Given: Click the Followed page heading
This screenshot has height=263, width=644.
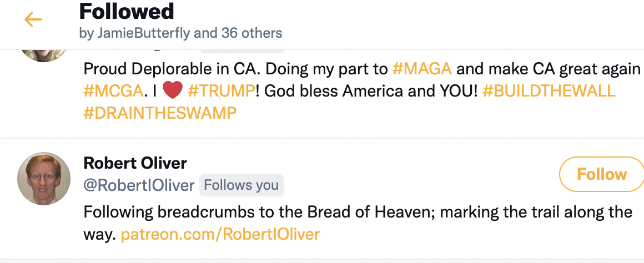Looking at the screenshot, I should click(x=127, y=11).
